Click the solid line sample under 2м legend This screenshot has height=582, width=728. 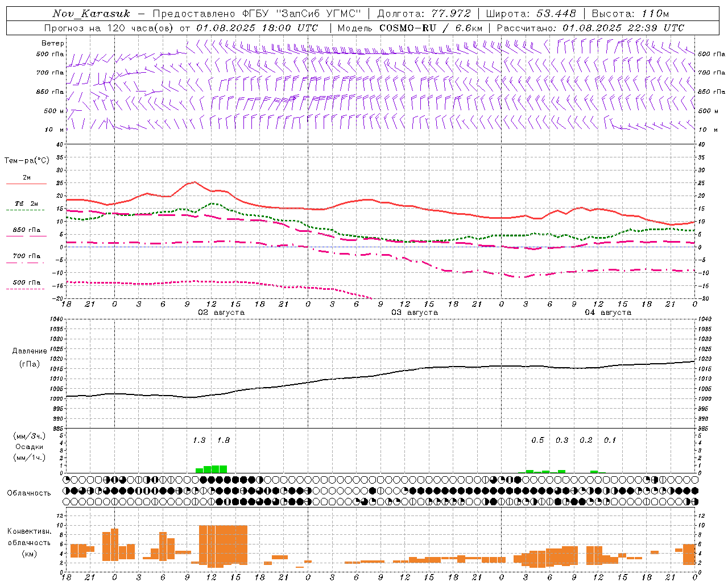(26, 184)
